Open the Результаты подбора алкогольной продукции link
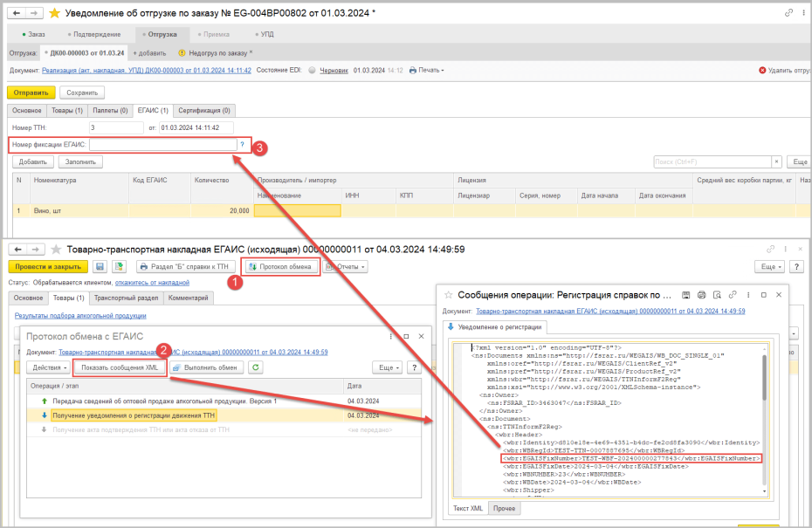The width and height of the screenshot is (812, 528). point(80,316)
